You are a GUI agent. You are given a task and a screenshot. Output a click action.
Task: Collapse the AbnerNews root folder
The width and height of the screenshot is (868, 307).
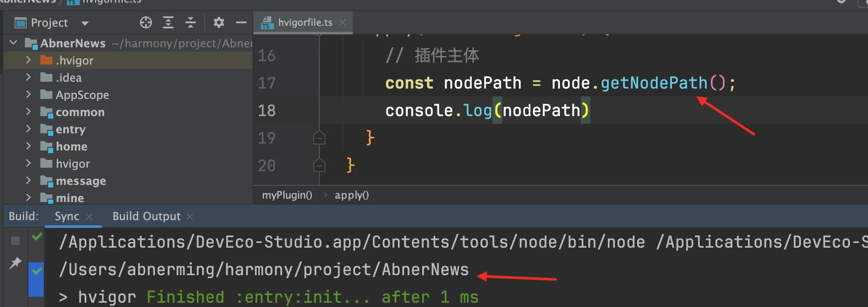point(13,43)
